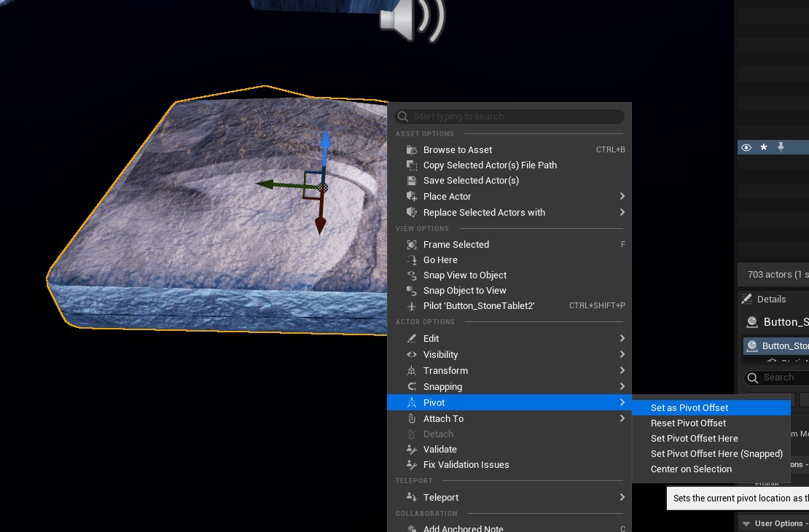The image size is (809, 532).
Task: Expand the Transform submenu arrow
Action: (622, 370)
